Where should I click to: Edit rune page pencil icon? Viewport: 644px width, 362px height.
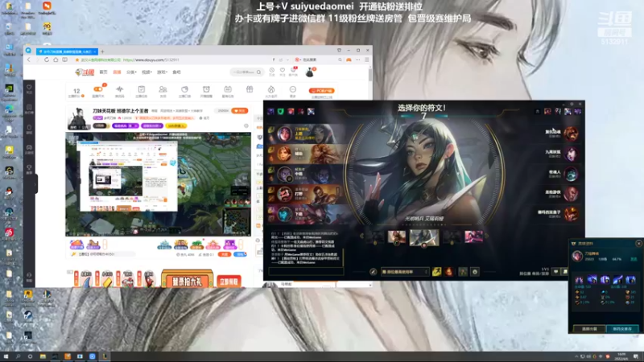point(373,272)
